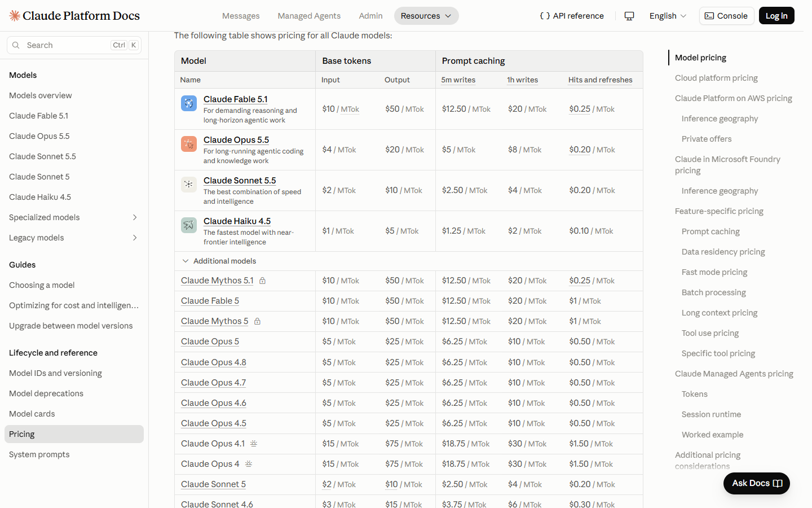Open the Messages nav tab
Viewport: 812px width, 508px height.
(x=241, y=16)
